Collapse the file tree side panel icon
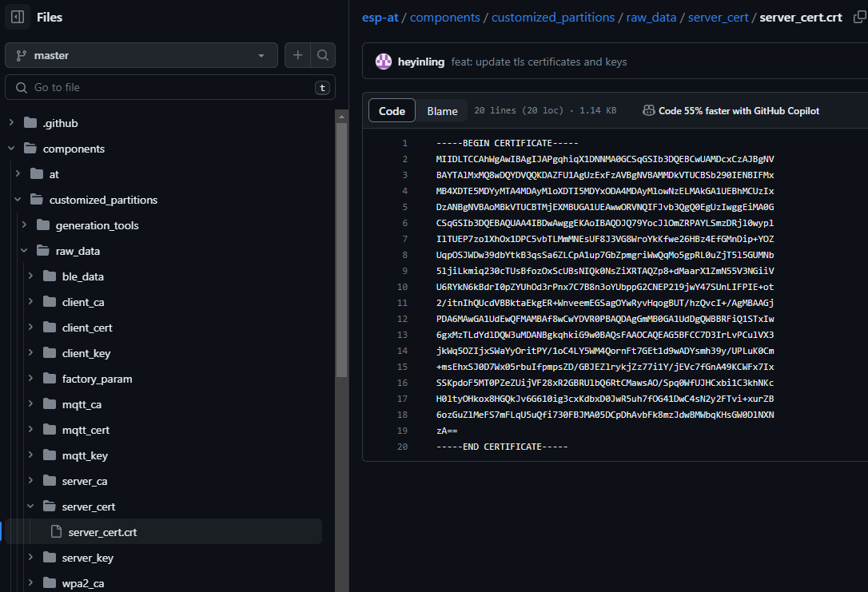This screenshot has height=592, width=868. coord(18,17)
